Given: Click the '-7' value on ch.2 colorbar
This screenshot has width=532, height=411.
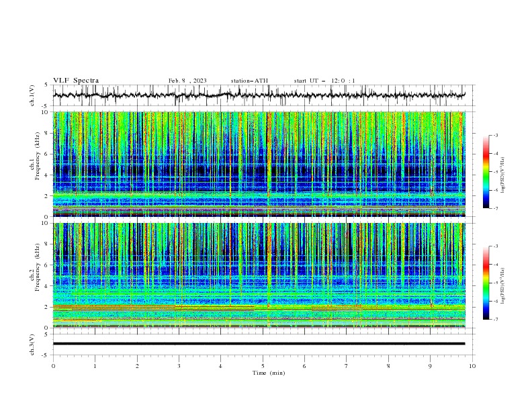Looking at the screenshot, I should (495, 319).
